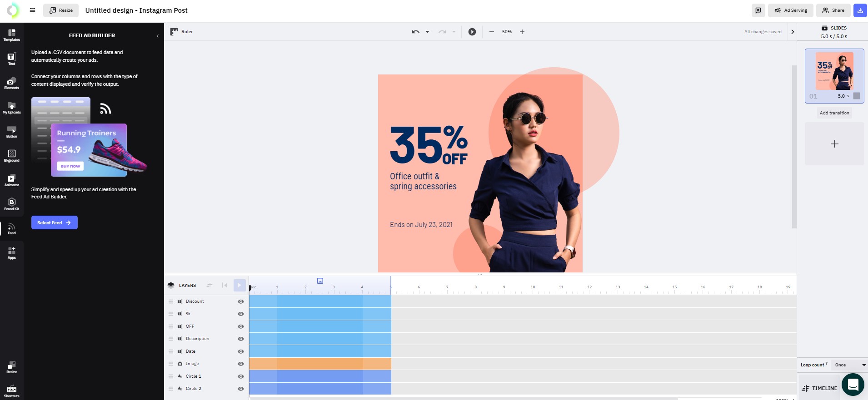
Task: Play the design preview
Action: pos(472,32)
